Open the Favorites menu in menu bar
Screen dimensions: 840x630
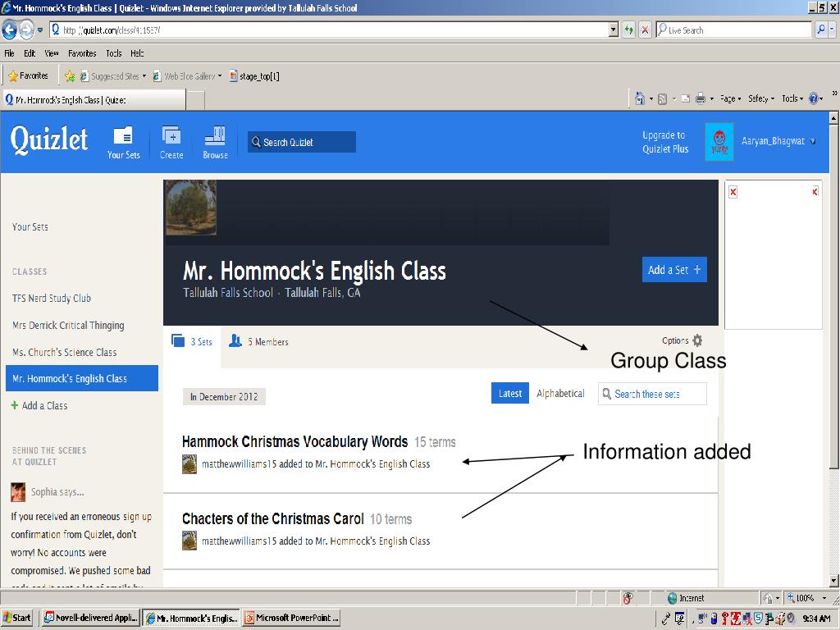pyautogui.click(x=82, y=53)
